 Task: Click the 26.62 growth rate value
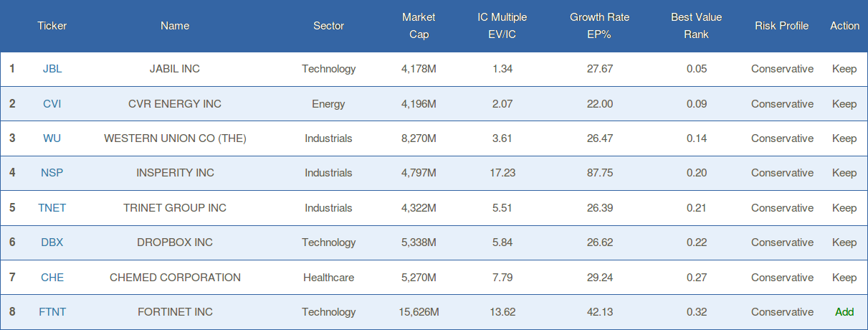[600, 242]
